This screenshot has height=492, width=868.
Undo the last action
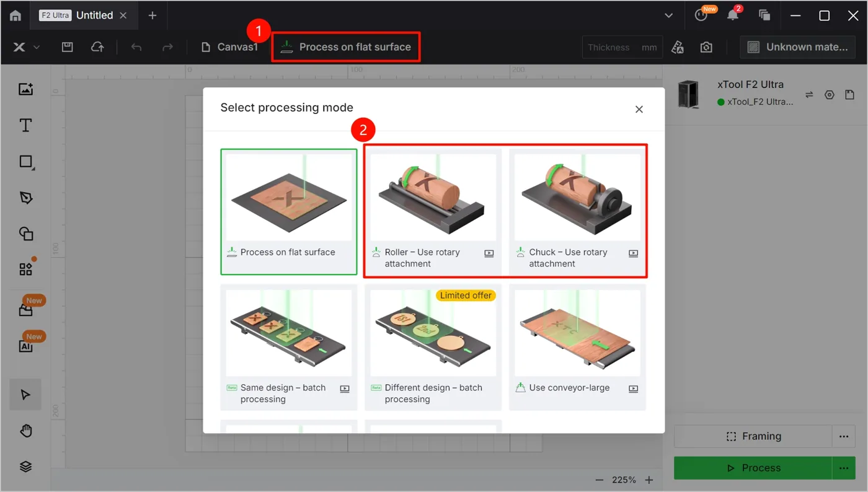coord(136,47)
